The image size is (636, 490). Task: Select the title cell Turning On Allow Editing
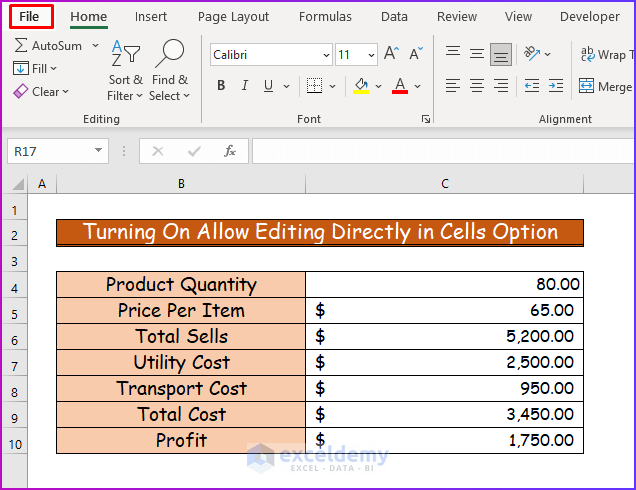pyautogui.click(x=320, y=232)
